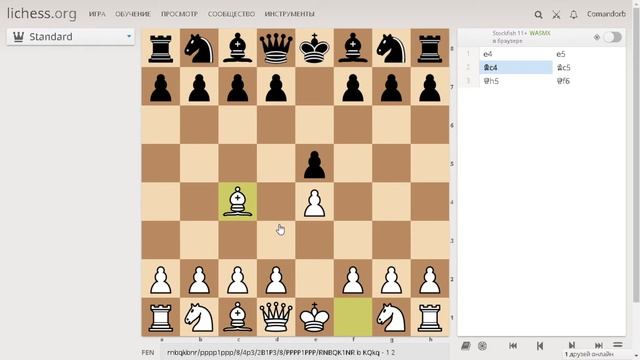Open the ОБУЧЕНИЕ menu
This screenshot has height=360, width=640.
click(133, 14)
